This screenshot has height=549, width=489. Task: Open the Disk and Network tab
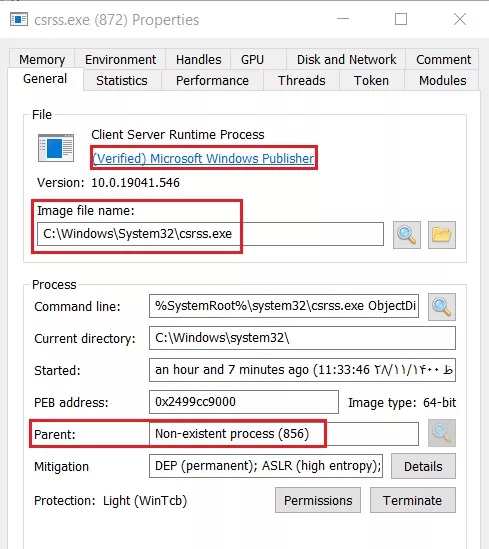(x=347, y=60)
